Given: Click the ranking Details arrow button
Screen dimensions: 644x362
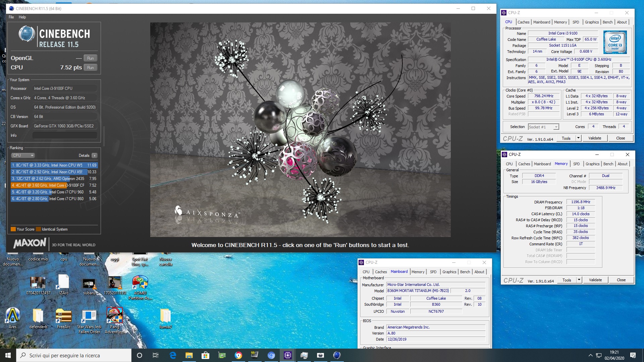Looking at the screenshot, I should pos(95,156).
